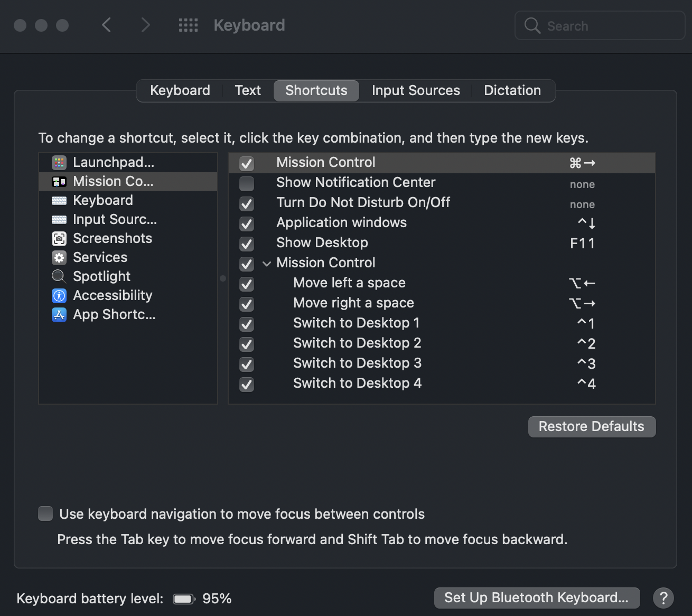Collapse the Mission Control shortcut group
Image resolution: width=692 pixels, height=616 pixels.
[x=267, y=263]
